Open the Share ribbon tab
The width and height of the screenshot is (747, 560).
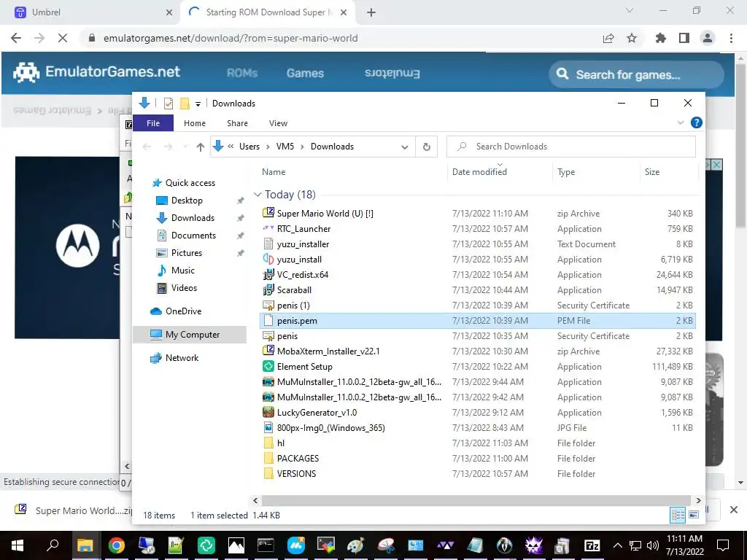237,122
